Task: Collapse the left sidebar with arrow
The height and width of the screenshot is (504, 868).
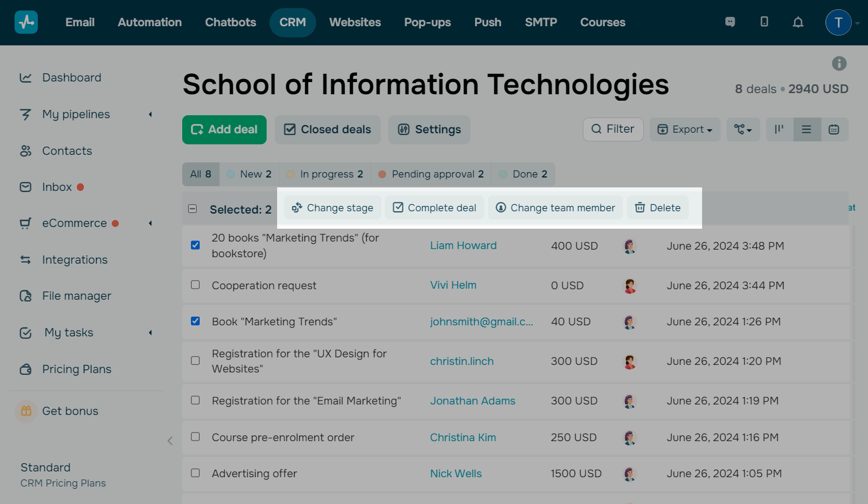Action: 170,441
